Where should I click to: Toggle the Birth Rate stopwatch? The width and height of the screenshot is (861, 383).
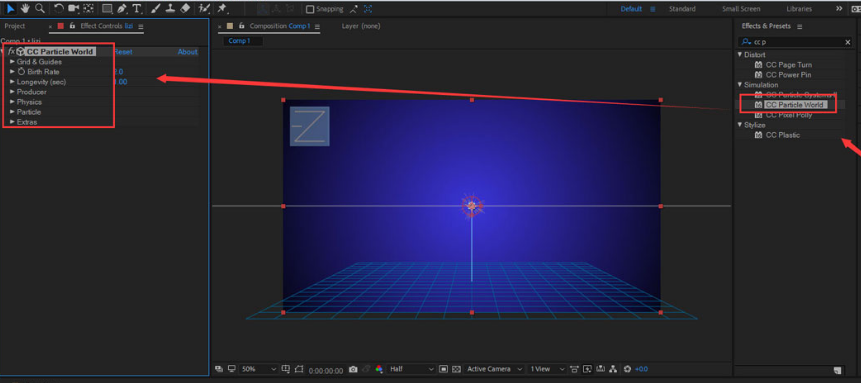point(21,71)
